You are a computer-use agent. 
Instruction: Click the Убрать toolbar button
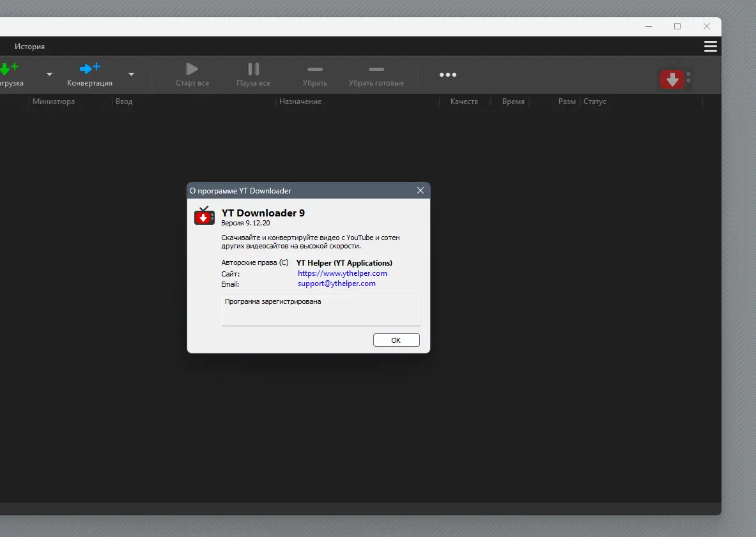[315, 75]
